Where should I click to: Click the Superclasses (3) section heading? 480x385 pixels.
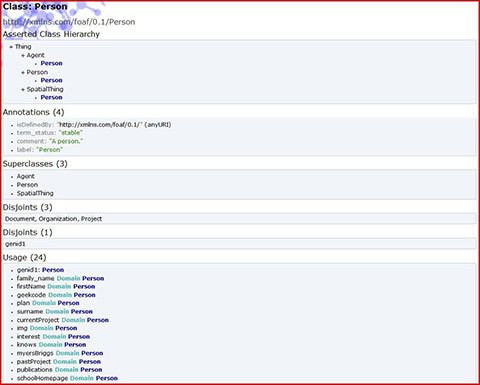click(35, 164)
